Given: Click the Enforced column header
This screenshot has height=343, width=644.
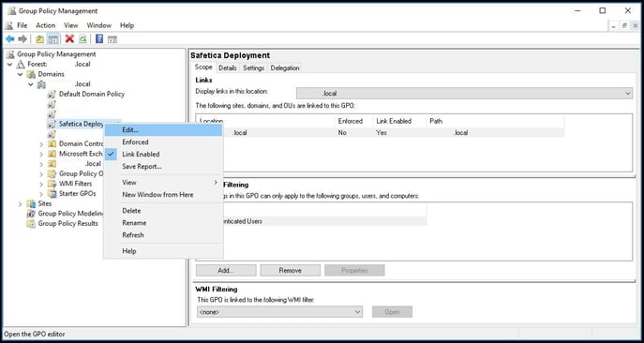Looking at the screenshot, I should tap(353, 122).
